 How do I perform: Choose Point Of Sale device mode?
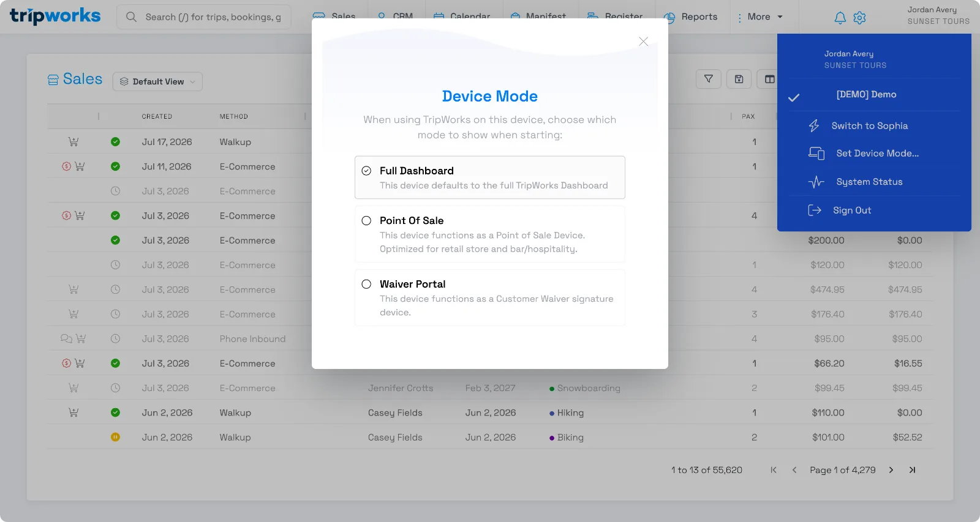click(489, 234)
